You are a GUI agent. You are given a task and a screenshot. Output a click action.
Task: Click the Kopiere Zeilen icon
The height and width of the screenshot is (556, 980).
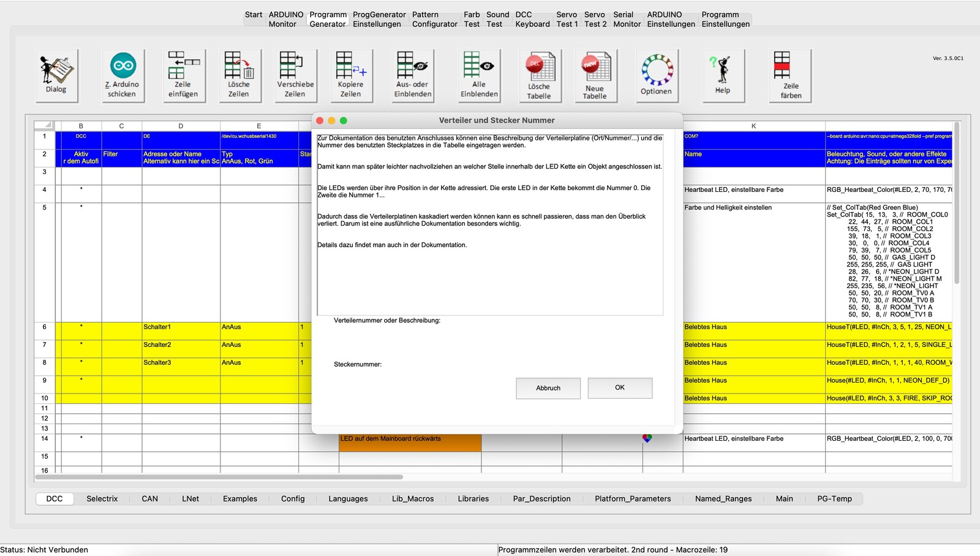pos(350,75)
